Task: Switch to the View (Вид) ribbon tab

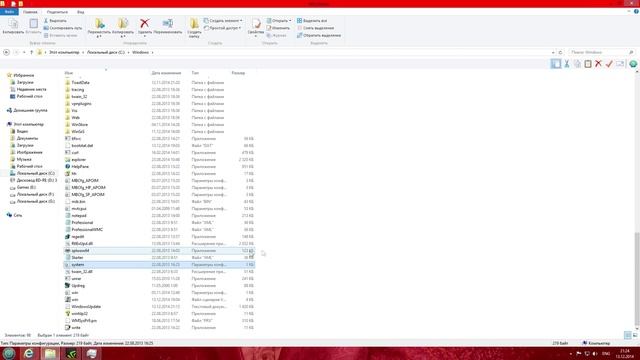Action: coord(80,12)
